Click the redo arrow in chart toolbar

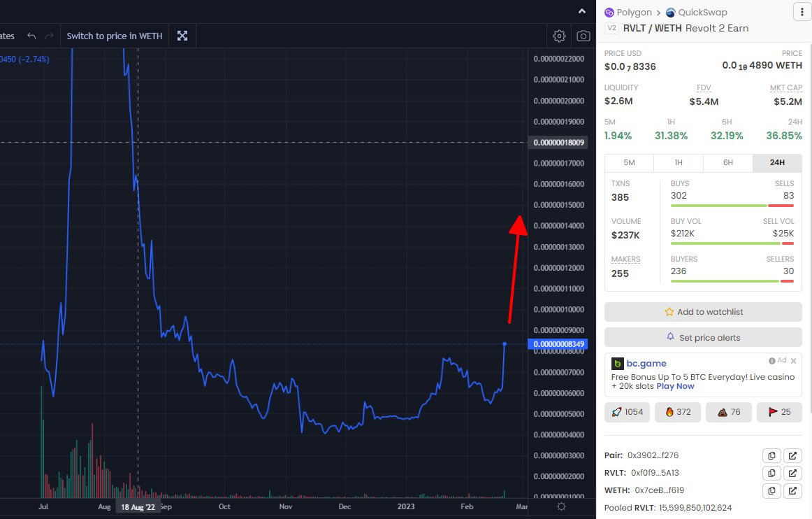(x=49, y=36)
